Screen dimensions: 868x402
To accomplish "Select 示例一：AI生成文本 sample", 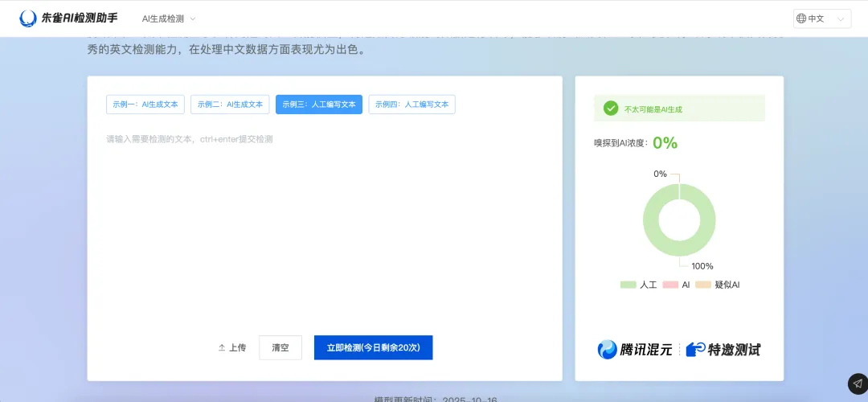I will pos(145,105).
